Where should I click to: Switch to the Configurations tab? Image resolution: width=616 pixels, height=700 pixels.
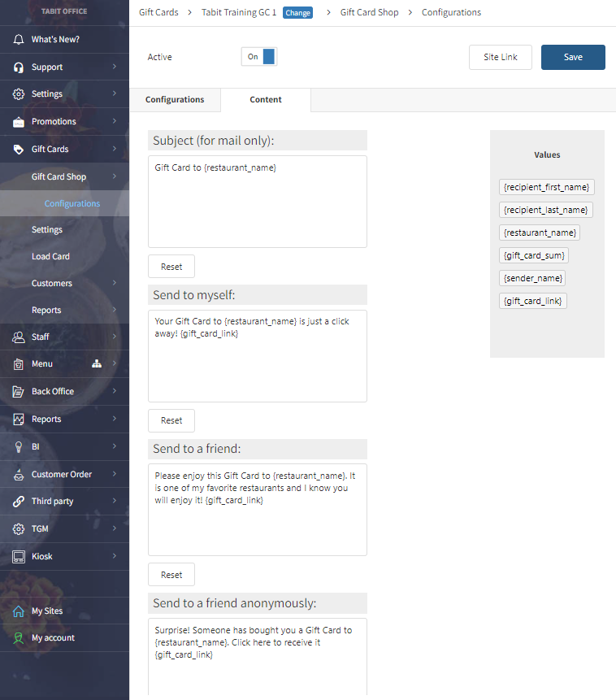[x=175, y=100]
